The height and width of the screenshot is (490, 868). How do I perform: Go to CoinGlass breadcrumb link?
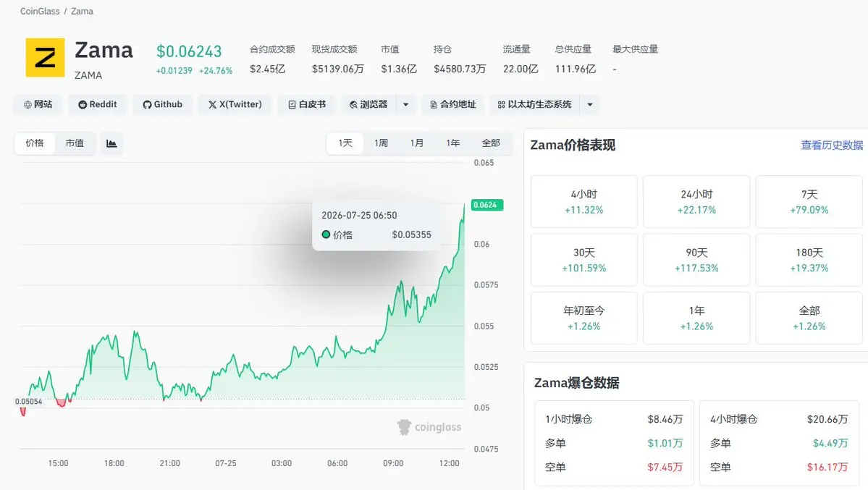pos(40,11)
